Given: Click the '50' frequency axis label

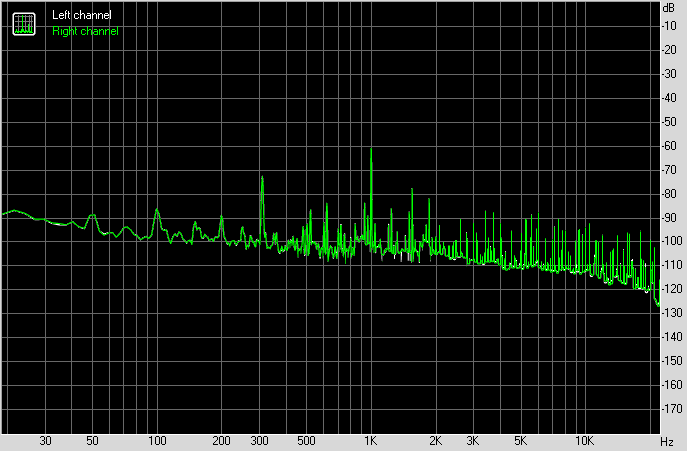Looking at the screenshot, I should pyautogui.click(x=92, y=441).
